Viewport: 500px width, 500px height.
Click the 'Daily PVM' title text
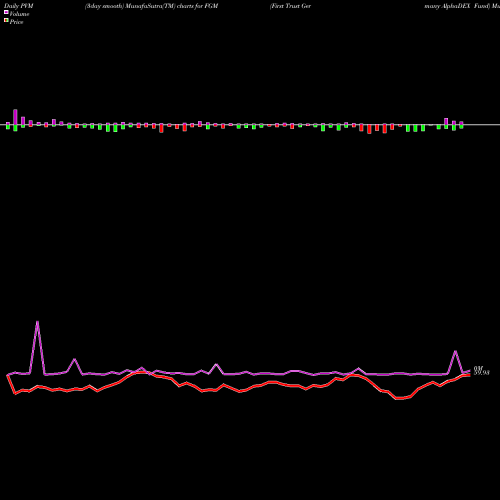[19, 6]
